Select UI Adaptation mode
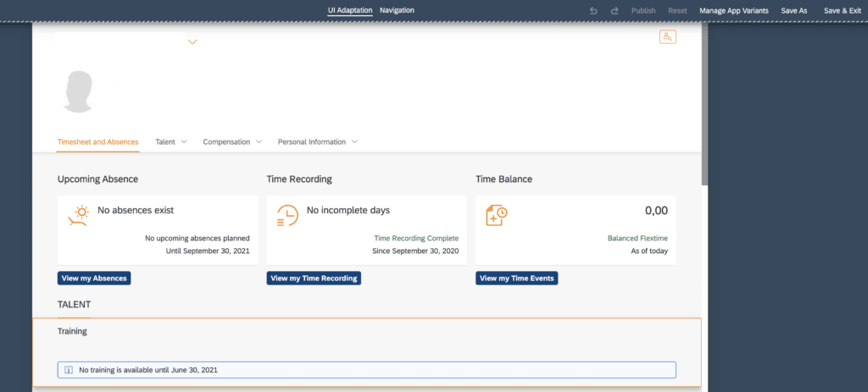The image size is (868, 392). click(x=349, y=10)
